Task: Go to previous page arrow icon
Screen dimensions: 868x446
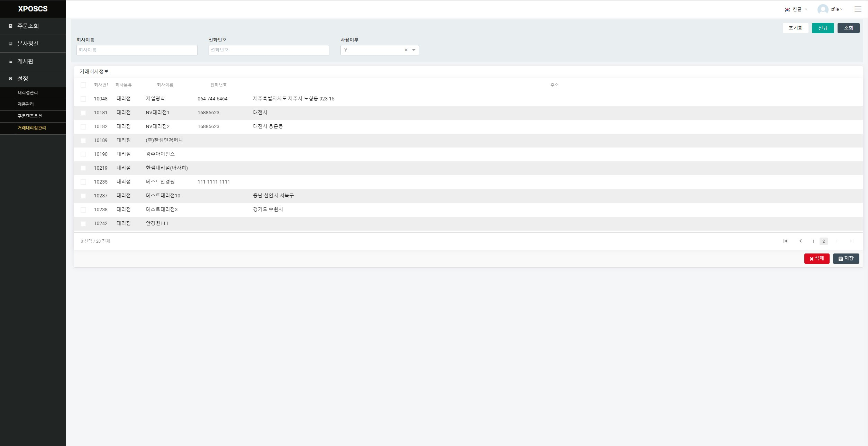Action: [801, 241]
